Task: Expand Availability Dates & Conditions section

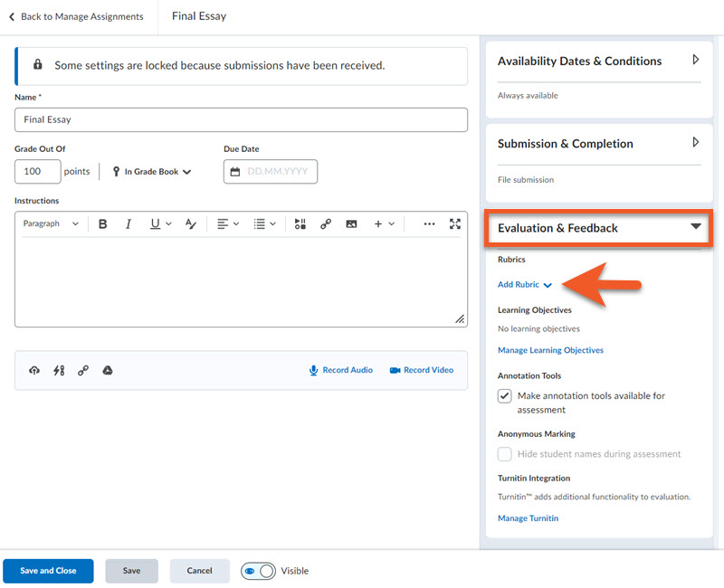Action: [x=695, y=61]
